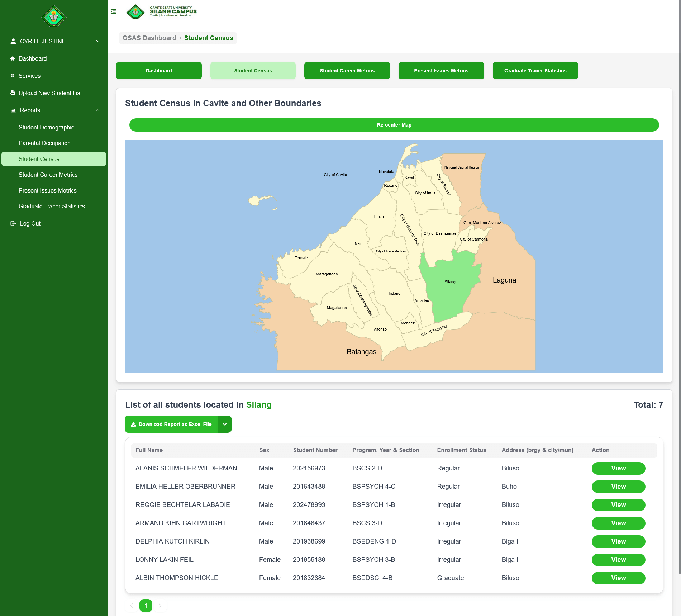681x616 pixels.
Task: Collapse the Reports submenu chevron
Action: (x=98, y=110)
